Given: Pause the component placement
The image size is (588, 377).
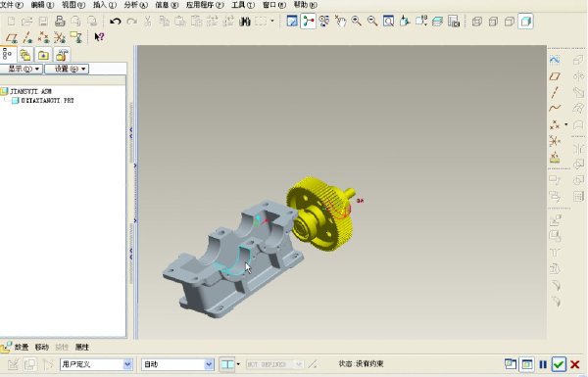Looking at the screenshot, I should [543, 364].
